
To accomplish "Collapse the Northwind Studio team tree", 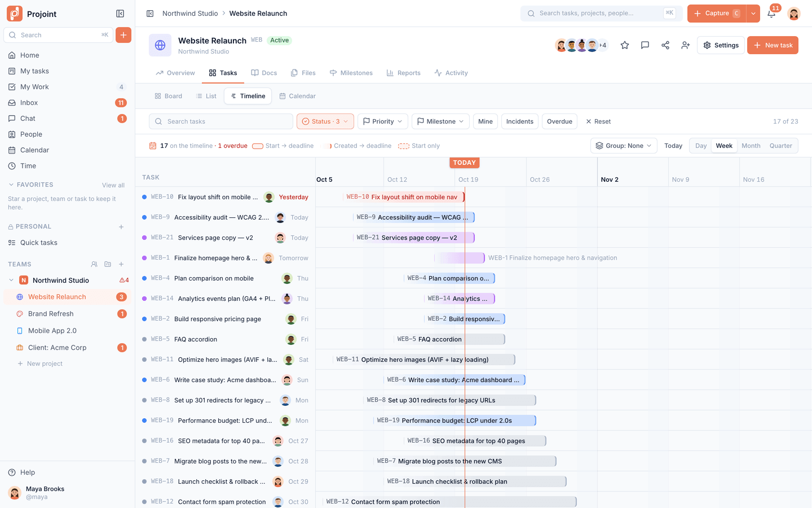I will coord(11,281).
